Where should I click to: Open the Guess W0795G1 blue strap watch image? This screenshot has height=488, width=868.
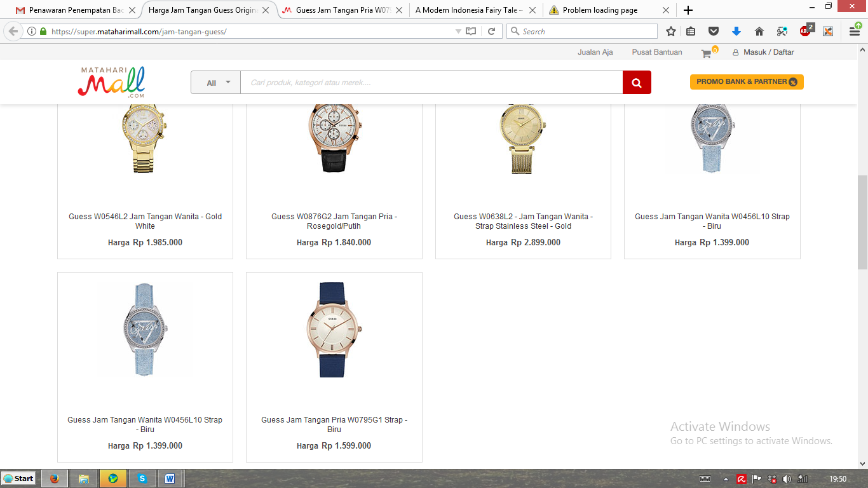pyautogui.click(x=334, y=330)
